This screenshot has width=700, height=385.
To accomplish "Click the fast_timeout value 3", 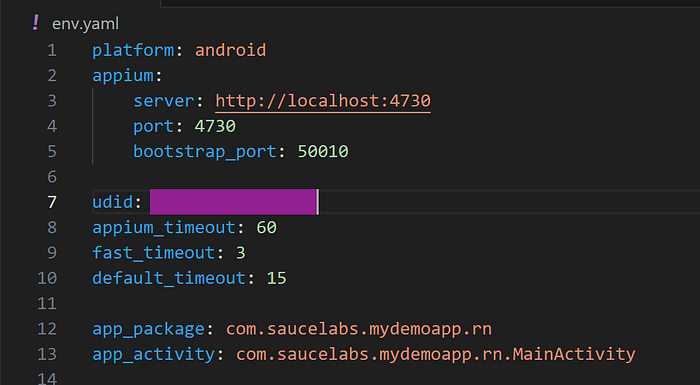I will [x=241, y=253].
